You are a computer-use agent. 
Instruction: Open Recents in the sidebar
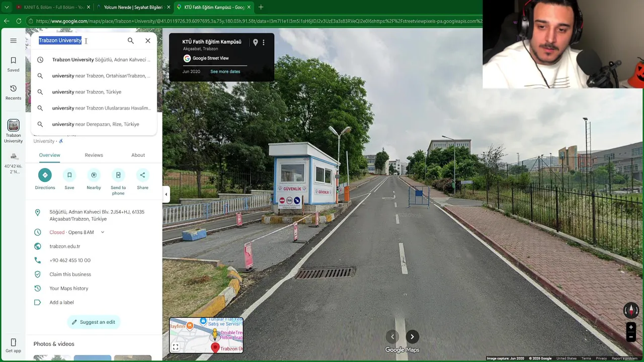click(x=14, y=93)
